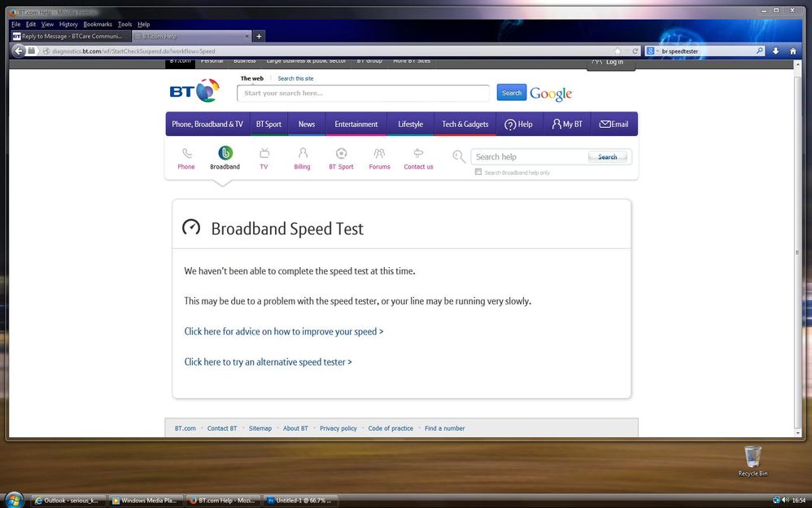Open the Edit menu

click(x=31, y=24)
